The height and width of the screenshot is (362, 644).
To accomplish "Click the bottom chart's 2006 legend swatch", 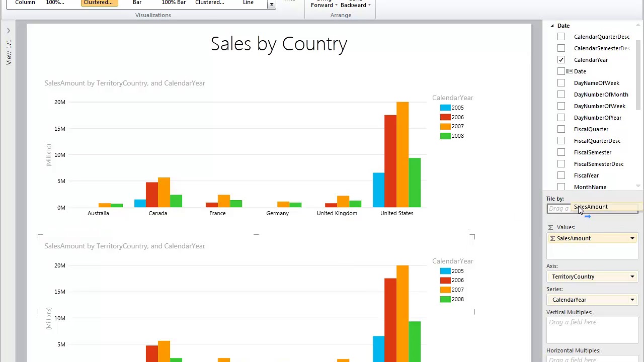I will (445, 280).
